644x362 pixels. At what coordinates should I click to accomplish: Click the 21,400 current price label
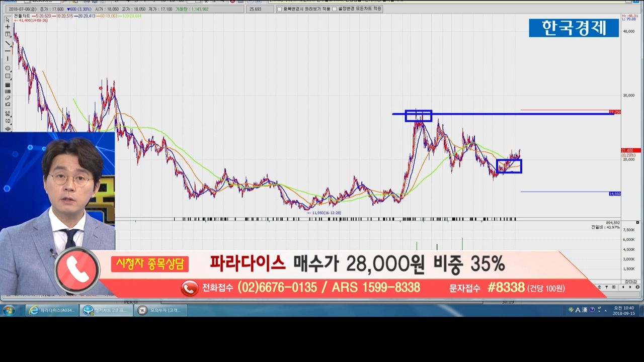(630, 150)
